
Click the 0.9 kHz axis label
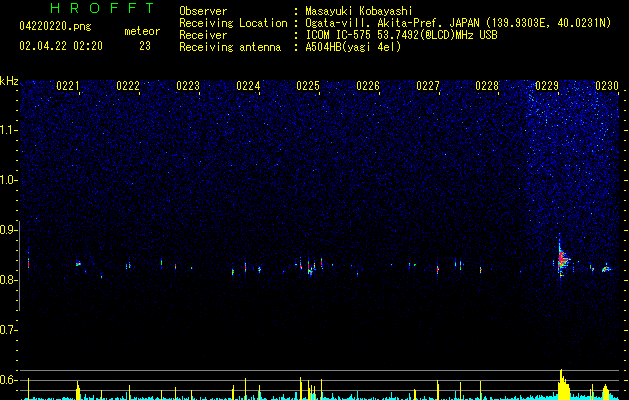click(x=9, y=230)
